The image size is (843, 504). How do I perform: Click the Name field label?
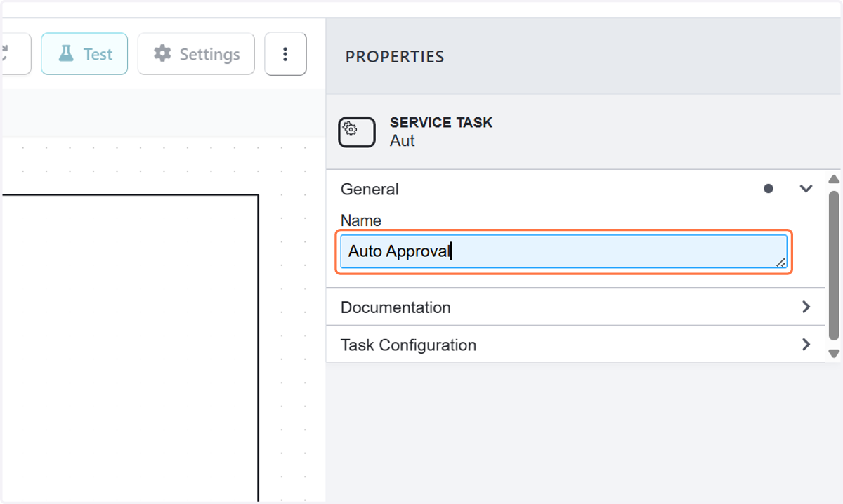click(361, 220)
